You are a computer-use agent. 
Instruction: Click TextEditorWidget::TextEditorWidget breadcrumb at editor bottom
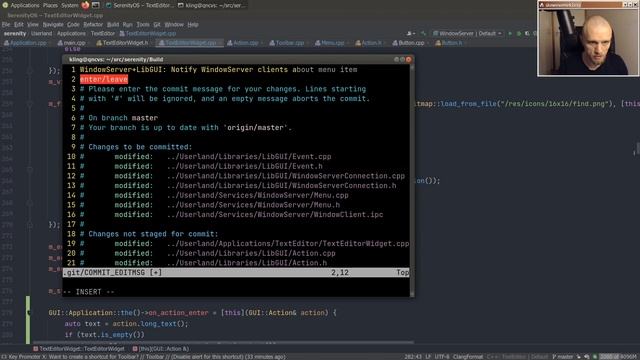[x=79, y=349]
